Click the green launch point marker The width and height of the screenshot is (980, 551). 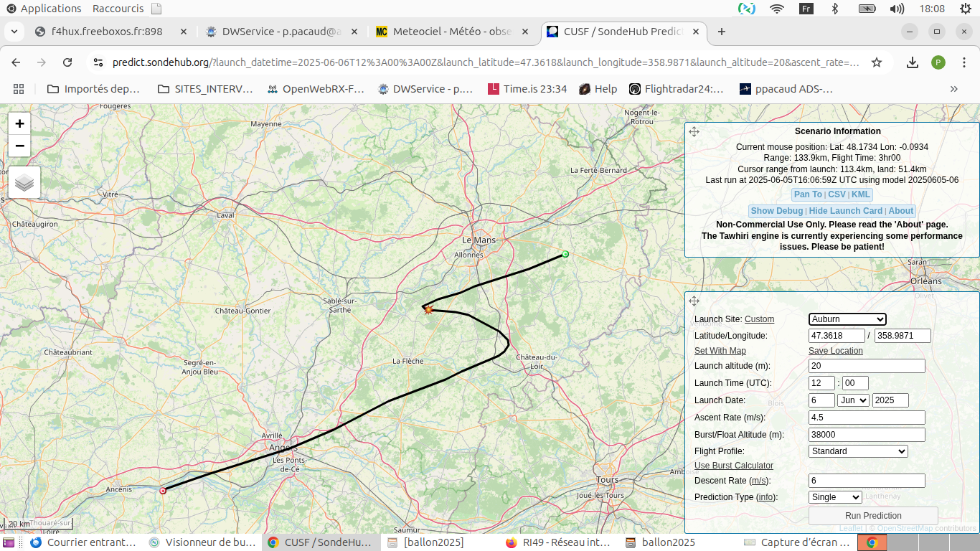(565, 254)
